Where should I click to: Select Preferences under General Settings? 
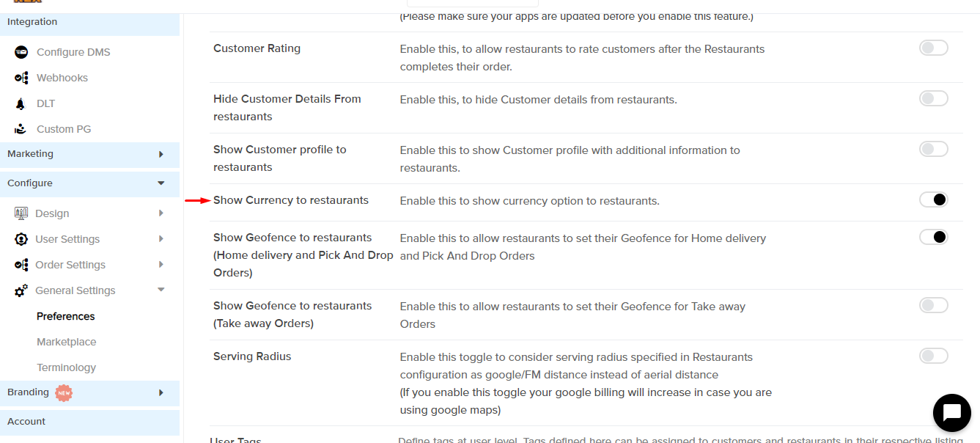pyautogui.click(x=66, y=316)
